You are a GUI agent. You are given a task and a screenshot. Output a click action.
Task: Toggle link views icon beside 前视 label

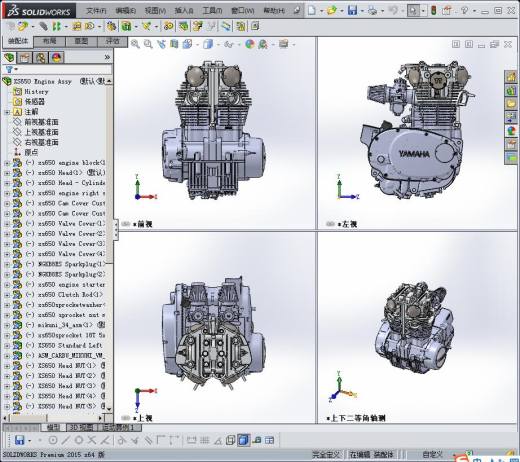[x=126, y=224]
